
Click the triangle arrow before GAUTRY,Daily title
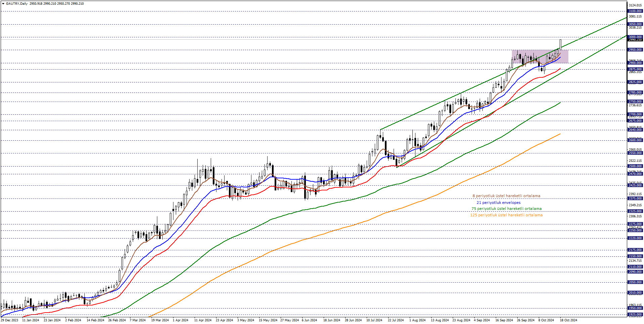click(x=3, y=4)
